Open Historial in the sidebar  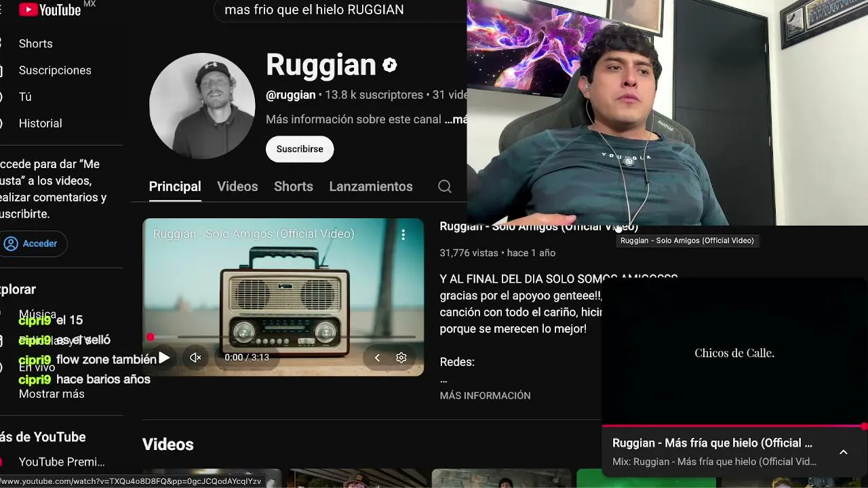[x=41, y=123]
